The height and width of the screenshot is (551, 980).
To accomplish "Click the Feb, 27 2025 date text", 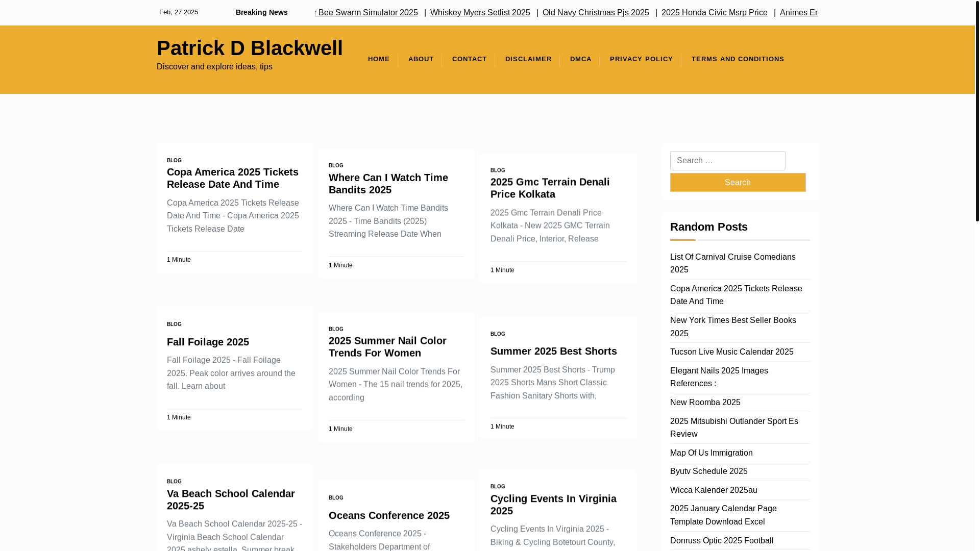I will coord(179,12).
